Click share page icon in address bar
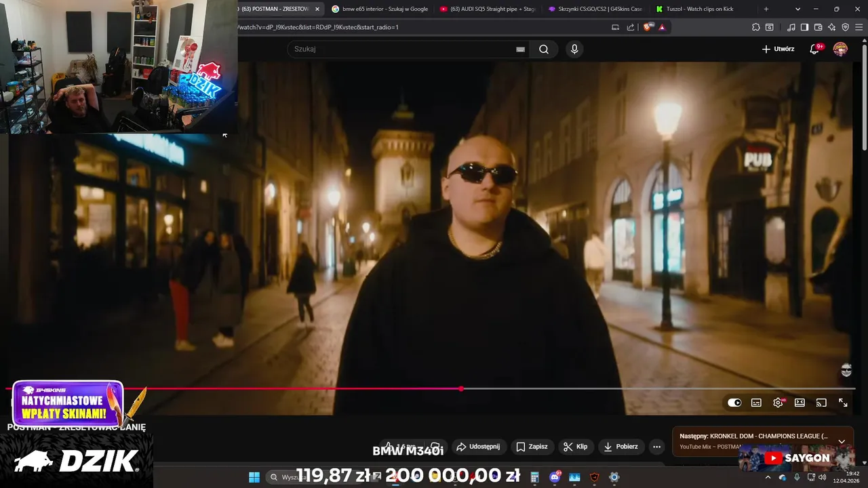The height and width of the screenshot is (488, 868). [x=631, y=27]
